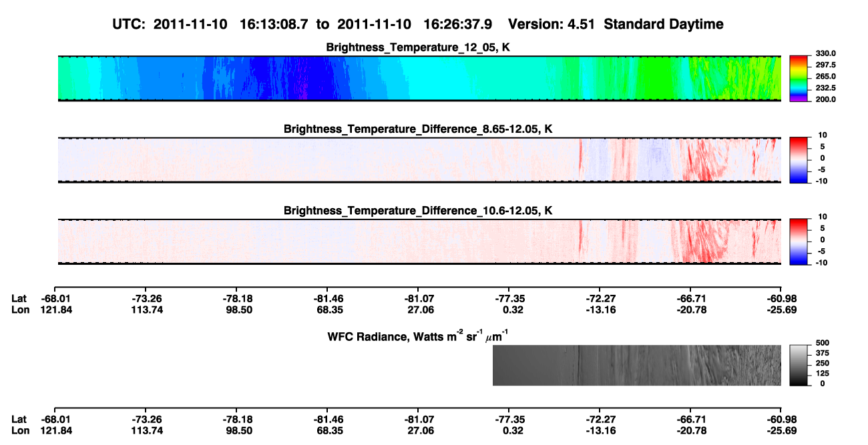Click the 12.05 brightness temperature image strip
The width and height of the screenshot is (868, 445).
pos(419,78)
